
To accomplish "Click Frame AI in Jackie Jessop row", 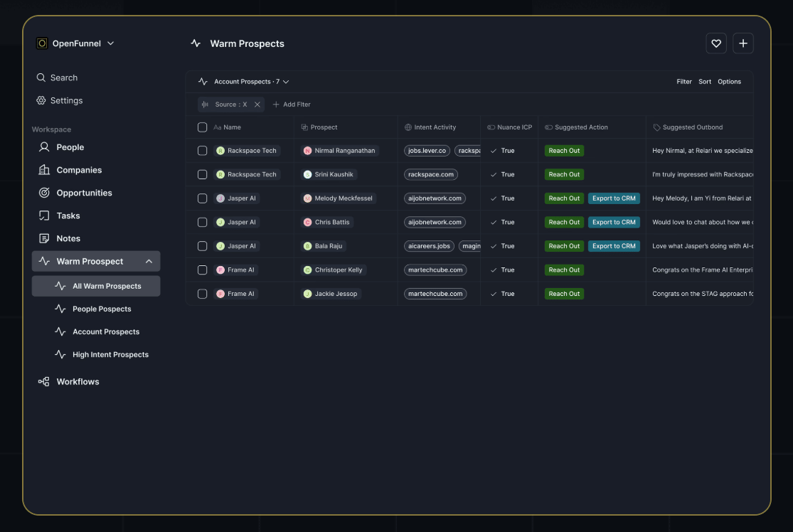I will tap(235, 294).
